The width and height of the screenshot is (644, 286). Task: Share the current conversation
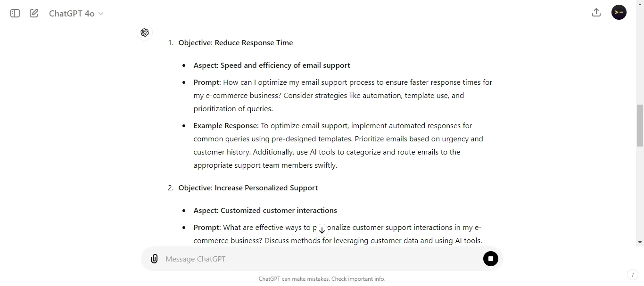pos(596,12)
